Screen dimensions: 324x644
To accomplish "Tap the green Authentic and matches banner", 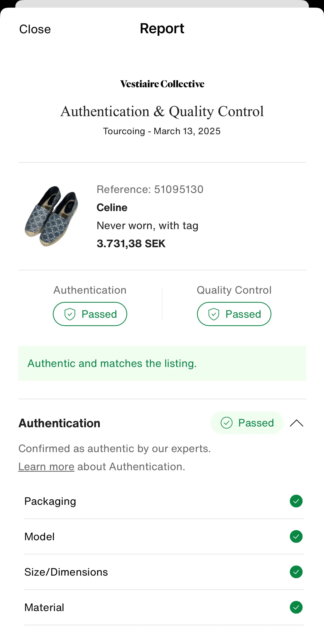I will coord(162,363).
